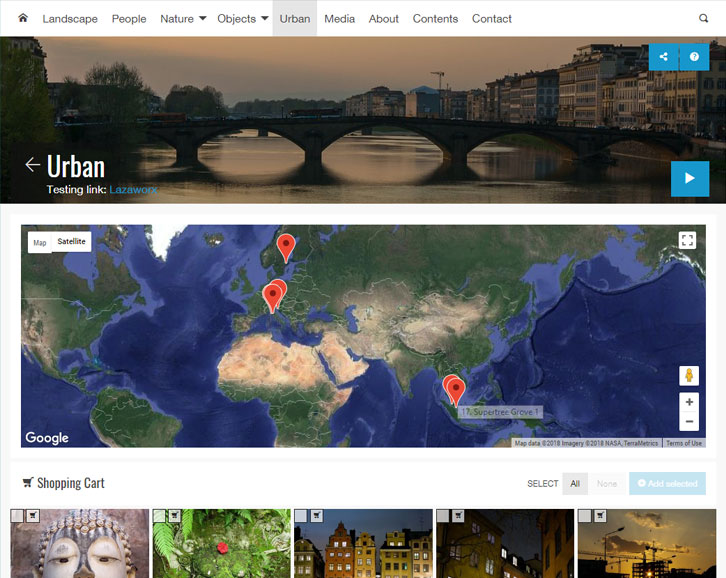Open the Media menu item
726x578 pixels.
coord(339,18)
